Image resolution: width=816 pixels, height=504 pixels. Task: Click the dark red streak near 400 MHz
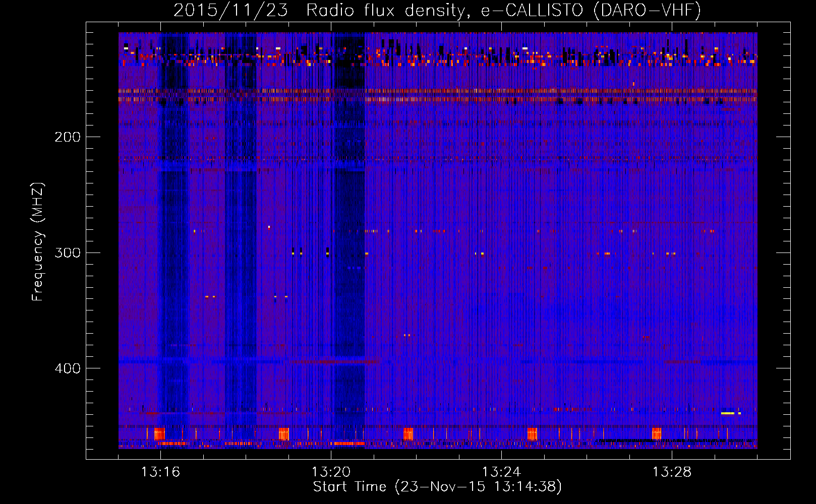pyautogui.click(x=333, y=362)
